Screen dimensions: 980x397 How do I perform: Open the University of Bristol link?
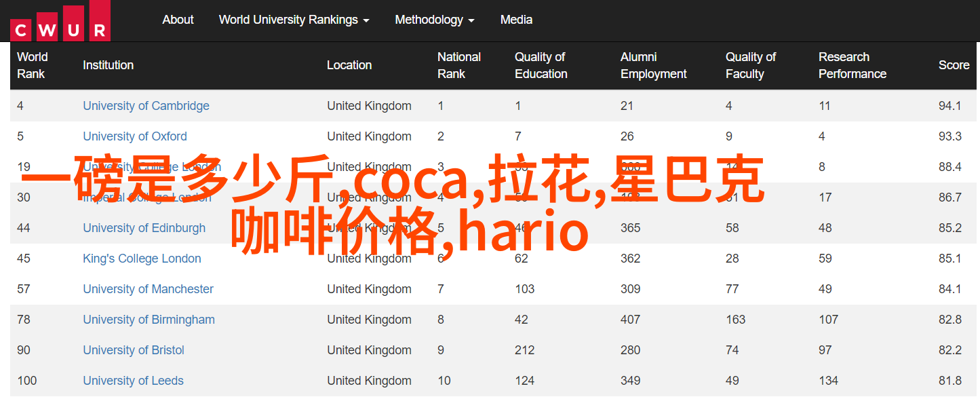[x=134, y=350]
